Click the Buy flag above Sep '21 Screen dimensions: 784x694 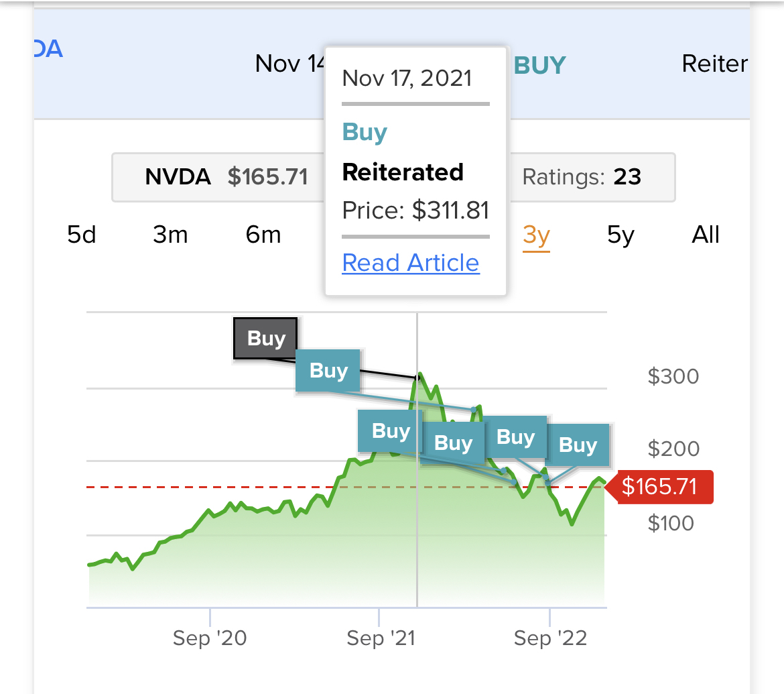tap(387, 431)
